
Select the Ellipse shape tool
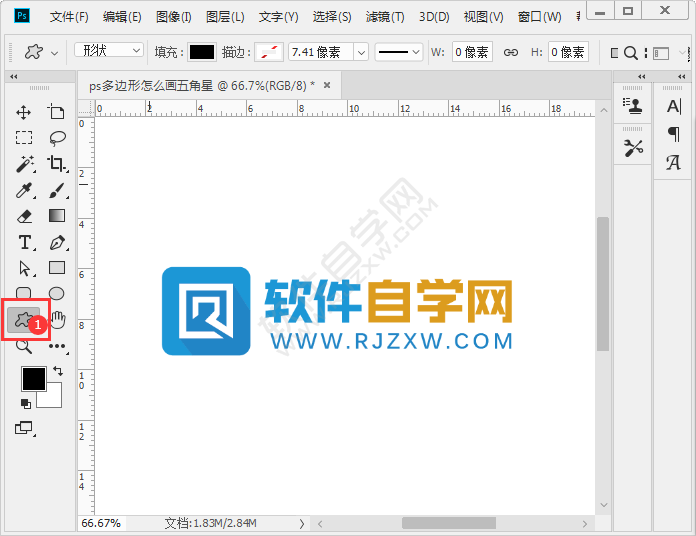56,293
